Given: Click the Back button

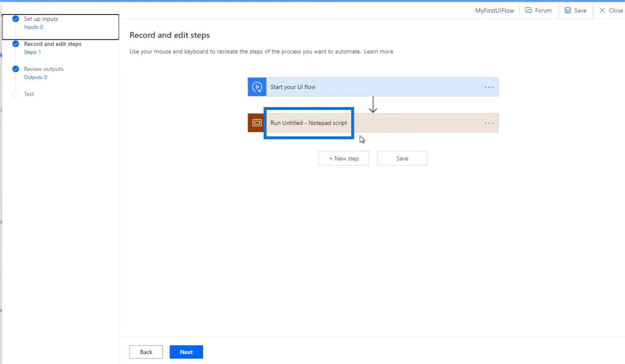Looking at the screenshot, I should coord(146,352).
